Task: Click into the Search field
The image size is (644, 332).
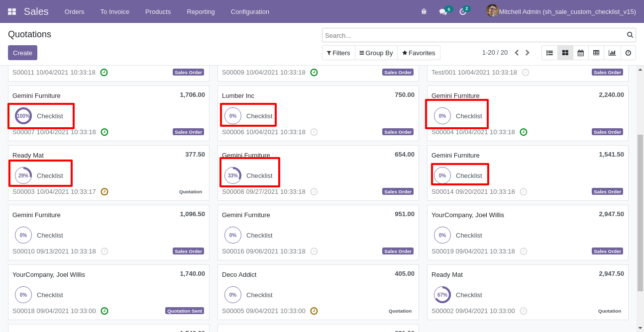Action: click(475, 35)
